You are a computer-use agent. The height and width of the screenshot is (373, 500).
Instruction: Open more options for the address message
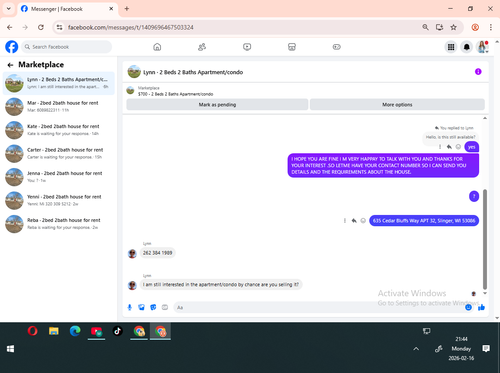pyautogui.click(x=345, y=221)
